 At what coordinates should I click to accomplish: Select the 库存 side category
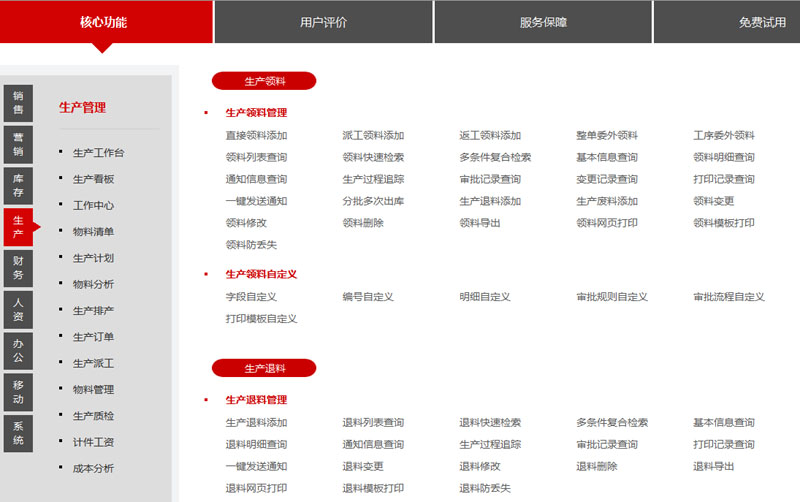pyautogui.click(x=18, y=185)
